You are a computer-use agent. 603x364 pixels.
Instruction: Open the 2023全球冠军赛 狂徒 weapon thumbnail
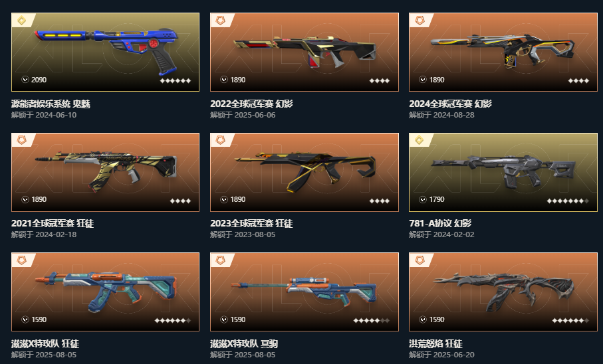pos(304,172)
